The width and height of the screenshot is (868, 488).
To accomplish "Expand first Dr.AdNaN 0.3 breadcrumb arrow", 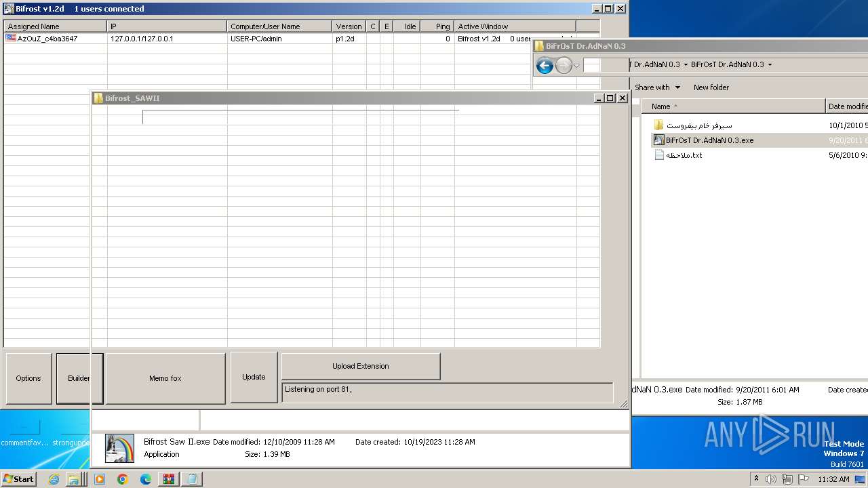I will (x=686, y=65).
